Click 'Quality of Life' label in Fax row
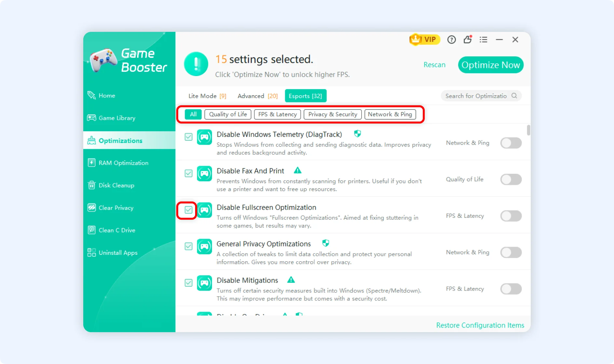 464,179
